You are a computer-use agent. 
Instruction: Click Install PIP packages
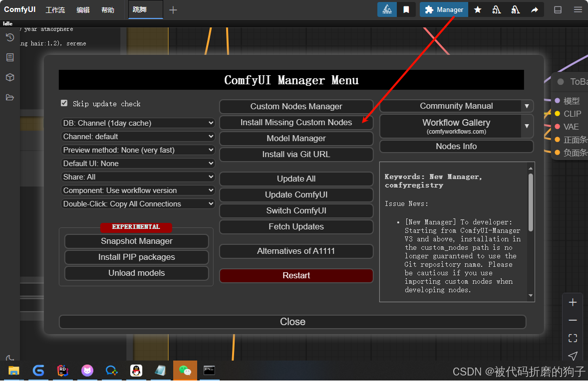point(136,257)
